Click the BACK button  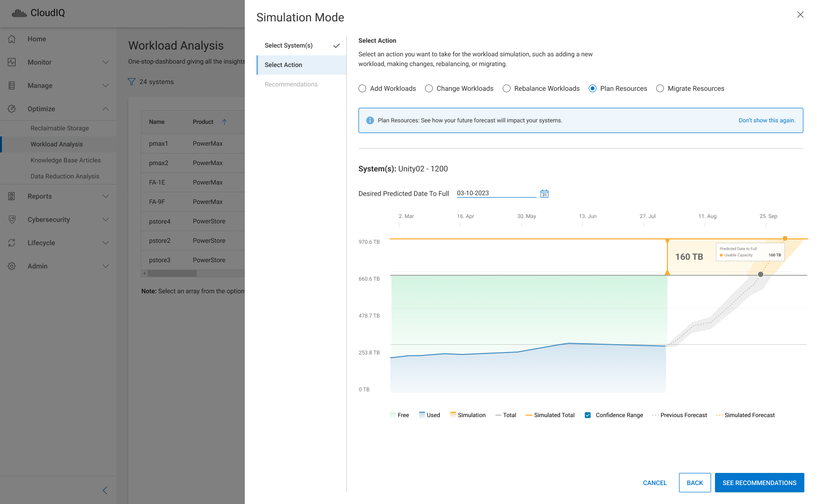pos(695,483)
